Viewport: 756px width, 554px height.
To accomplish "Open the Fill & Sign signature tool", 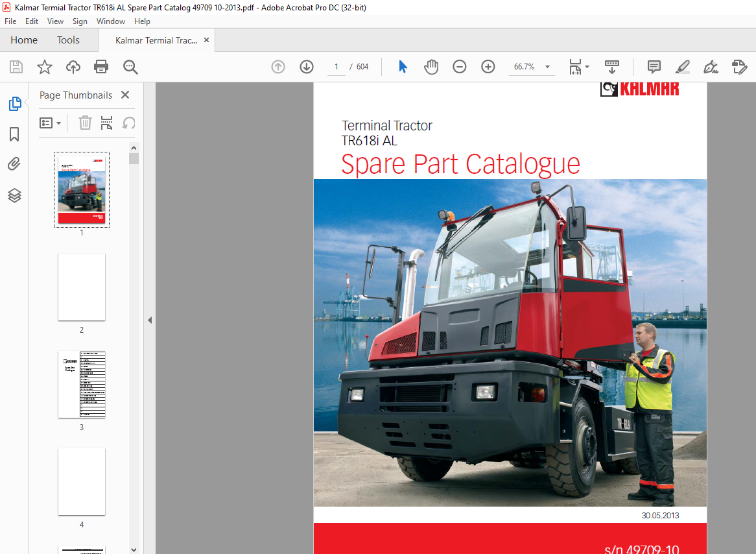I will point(711,67).
